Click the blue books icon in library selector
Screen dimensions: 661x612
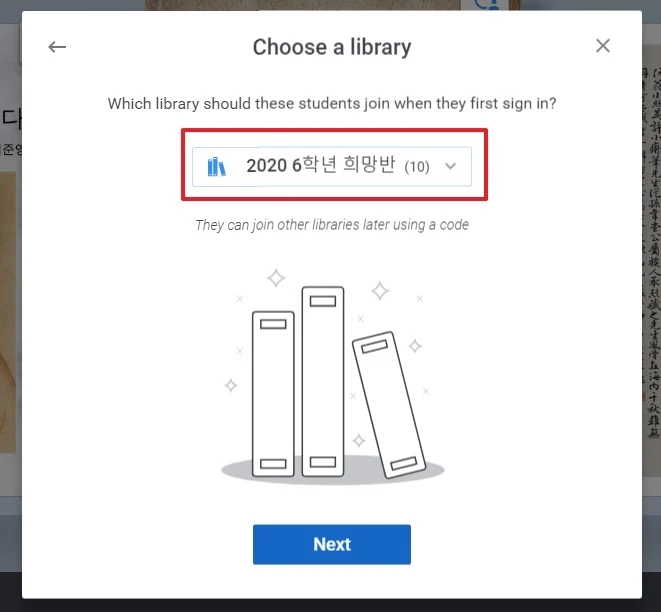tap(217, 166)
